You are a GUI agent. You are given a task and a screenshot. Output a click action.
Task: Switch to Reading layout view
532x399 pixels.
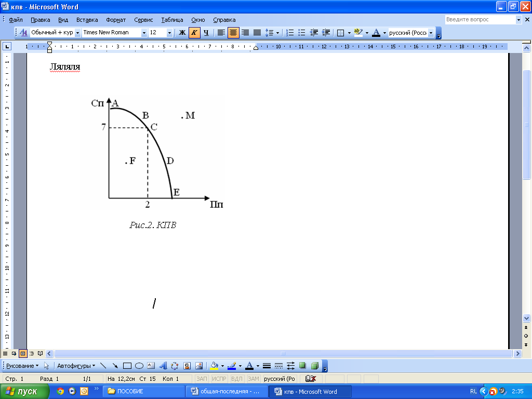tap(41, 353)
